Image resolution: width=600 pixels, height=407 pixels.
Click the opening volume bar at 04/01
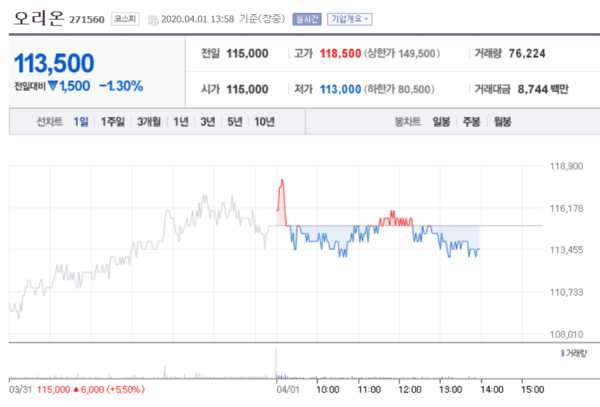click(276, 363)
